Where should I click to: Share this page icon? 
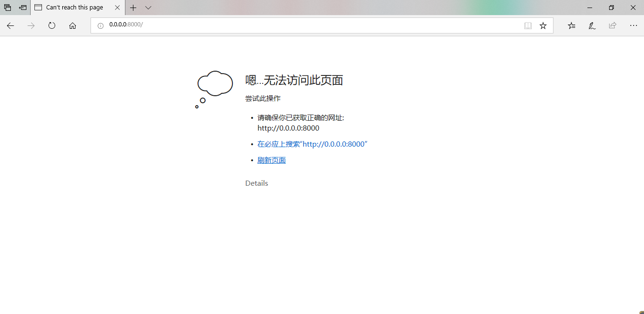(x=612, y=25)
